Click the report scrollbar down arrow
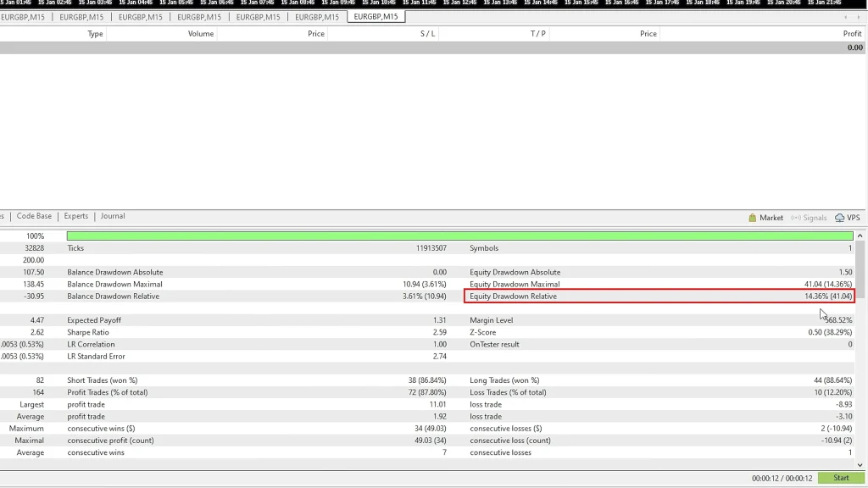Viewport: 868px width, 488px height. click(x=861, y=464)
